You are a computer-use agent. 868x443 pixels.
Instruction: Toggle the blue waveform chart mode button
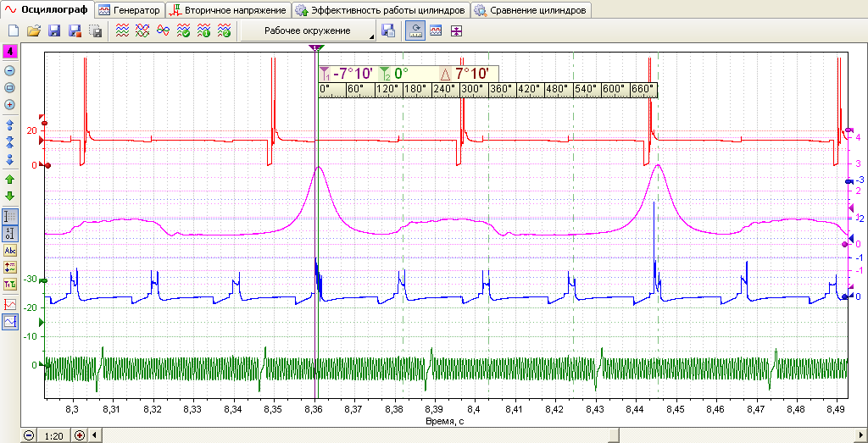(10, 321)
